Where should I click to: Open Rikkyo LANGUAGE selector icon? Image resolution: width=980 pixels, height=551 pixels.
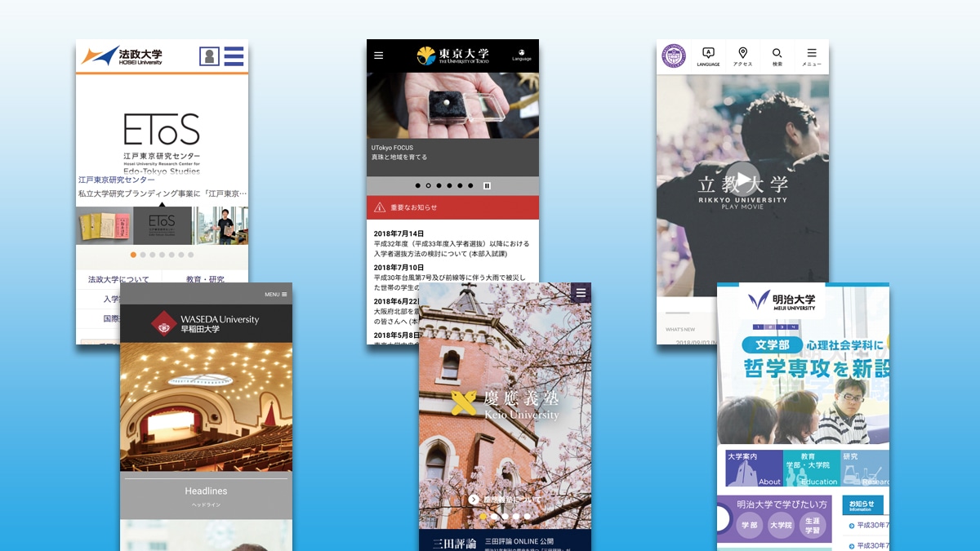(708, 56)
